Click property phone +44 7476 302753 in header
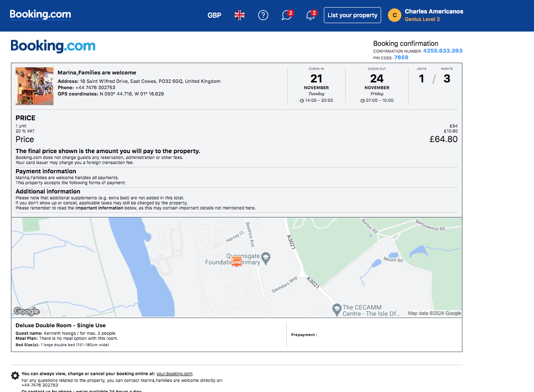 [95, 87]
